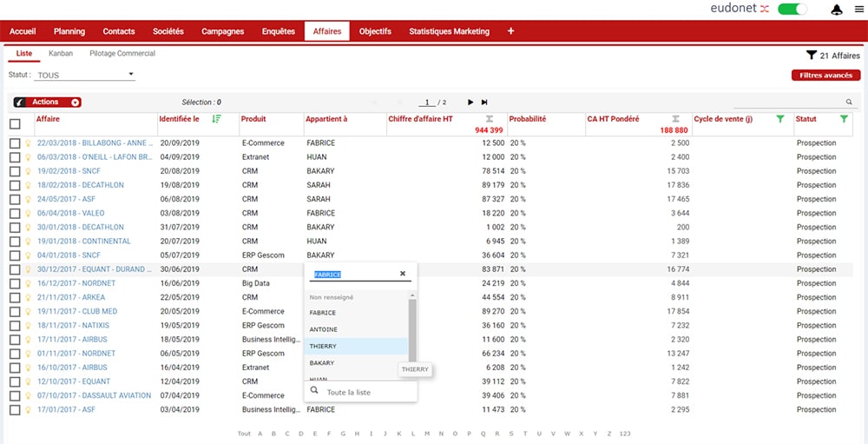Screen dimensions: 868x444
Task: Open the hamburger menu at top right
Action: [x=858, y=9]
